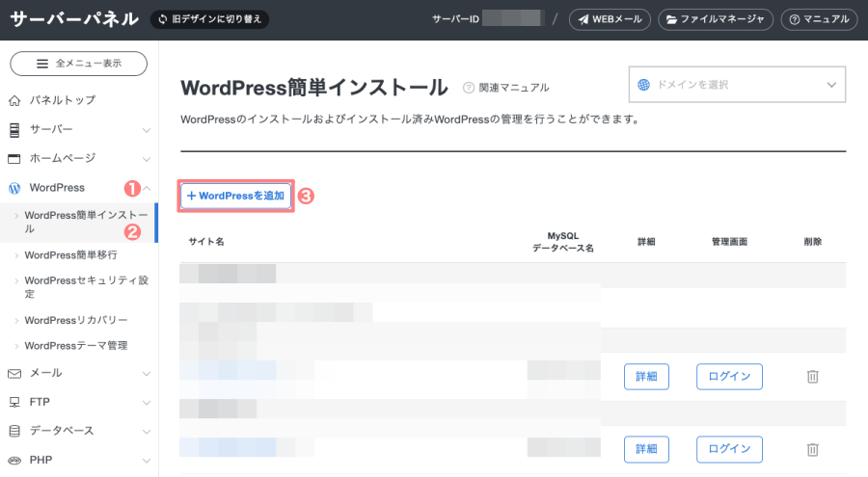
Task: Click the second ログイン button
Action: click(x=729, y=449)
